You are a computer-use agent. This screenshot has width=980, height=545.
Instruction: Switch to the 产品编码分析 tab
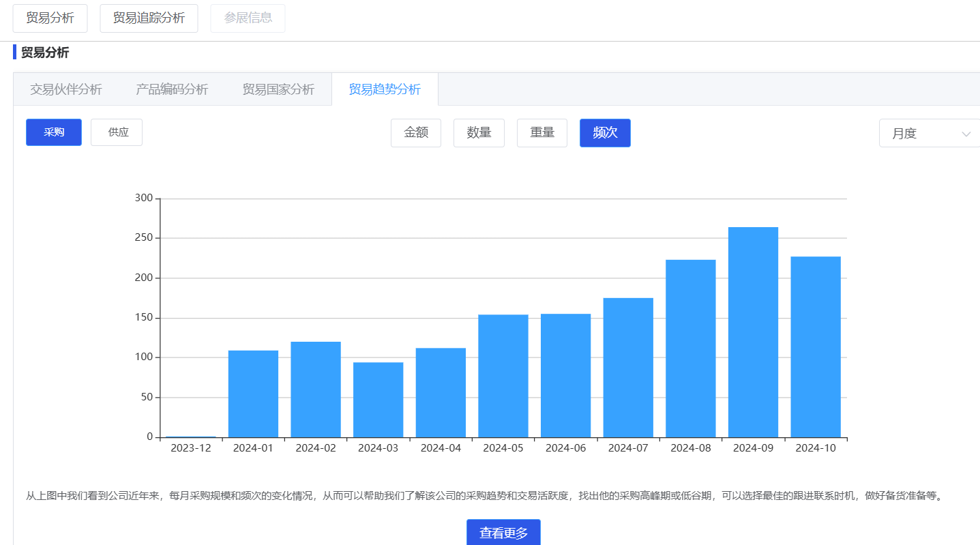tap(172, 89)
